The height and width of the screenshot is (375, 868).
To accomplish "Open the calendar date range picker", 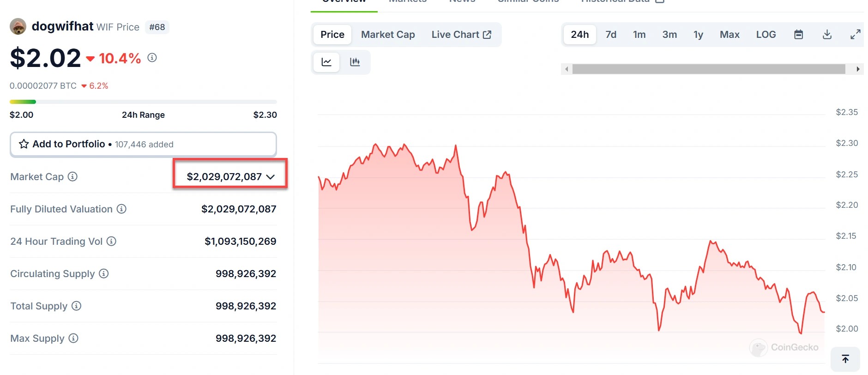I will 798,35.
